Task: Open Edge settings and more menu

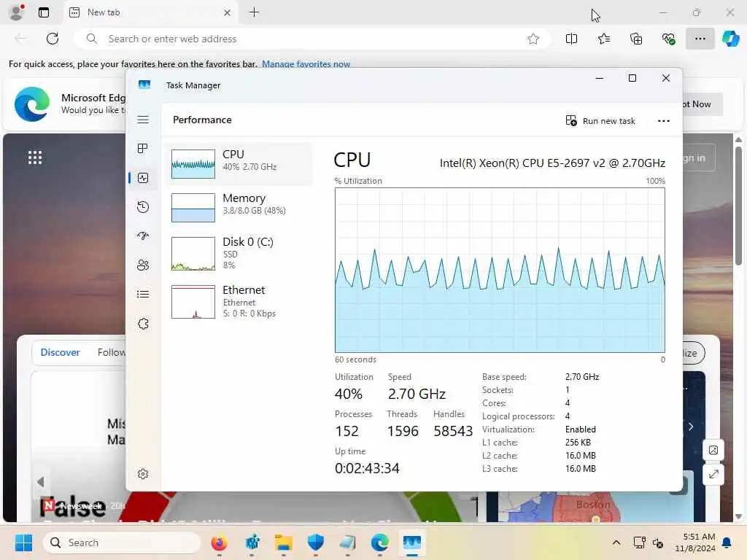Action: tap(700, 39)
